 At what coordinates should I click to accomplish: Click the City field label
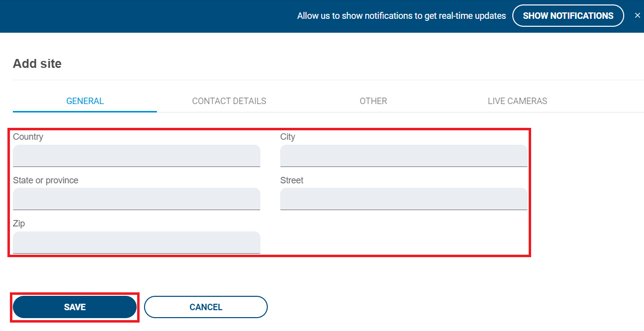(x=288, y=137)
